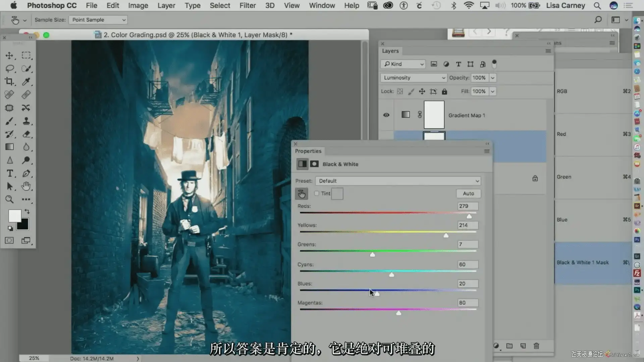Select the Eyedropper tool
644x362 pixels.
point(26,81)
